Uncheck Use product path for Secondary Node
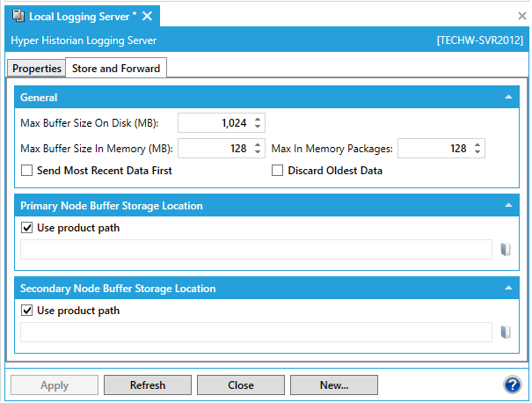532x403 pixels. coord(27,311)
